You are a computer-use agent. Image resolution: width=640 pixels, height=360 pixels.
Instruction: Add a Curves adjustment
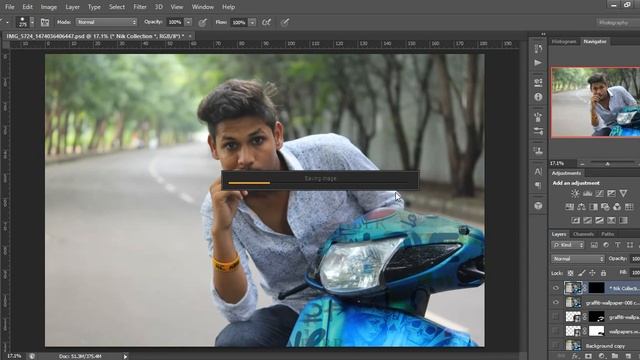(599, 193)
